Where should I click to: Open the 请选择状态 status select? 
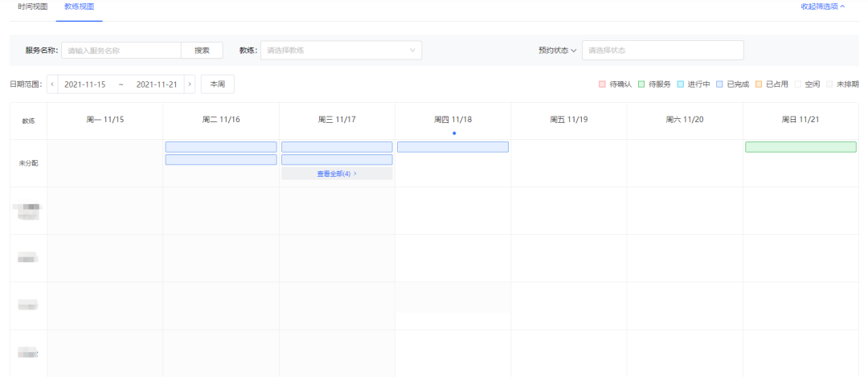(x=662, y=51)
